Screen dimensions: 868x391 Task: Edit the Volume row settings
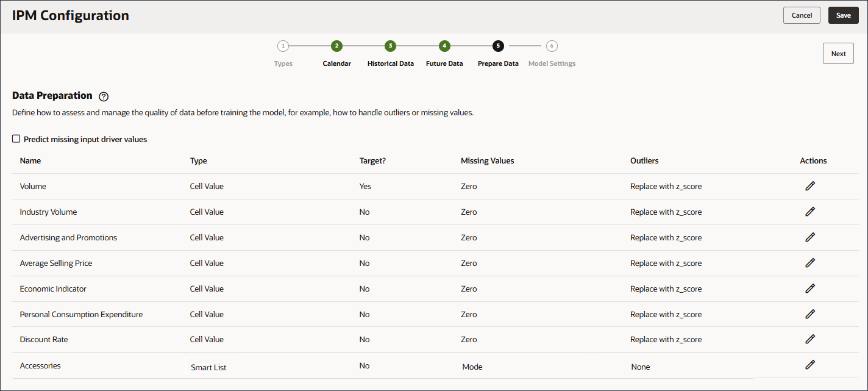[x=809, y=186]
